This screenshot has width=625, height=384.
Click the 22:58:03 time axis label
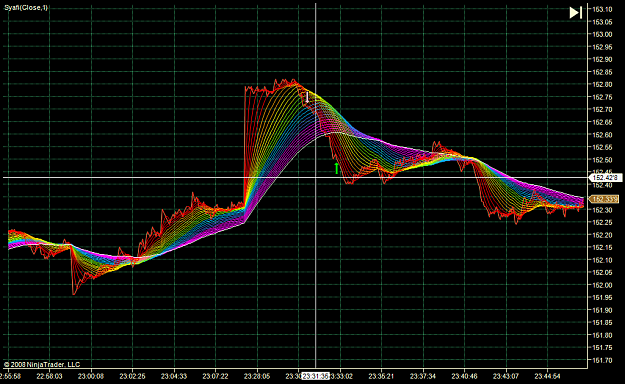coord(49,376)
